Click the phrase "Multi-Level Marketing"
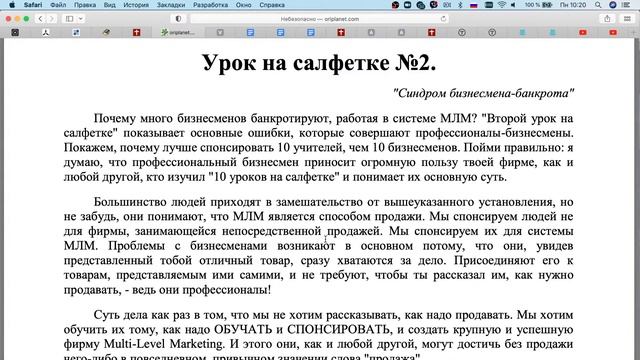640x360 pixels. click(x=164, y=344)
